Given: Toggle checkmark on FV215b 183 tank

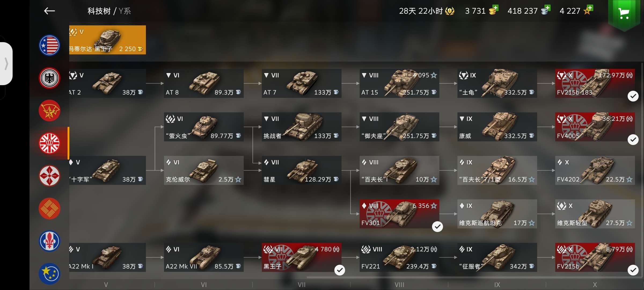Looking at the screenshot, I should tap(633, 96).
